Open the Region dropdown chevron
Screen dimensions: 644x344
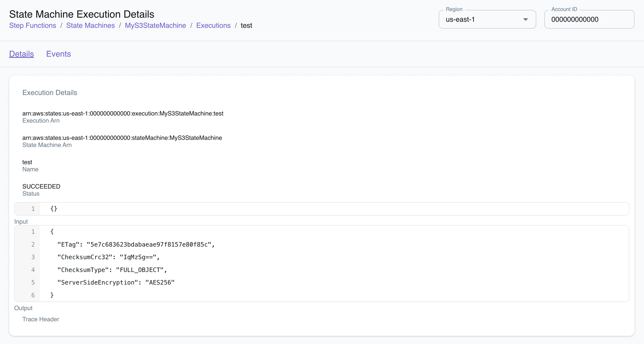pyautogui.click(x=526, y=19)
